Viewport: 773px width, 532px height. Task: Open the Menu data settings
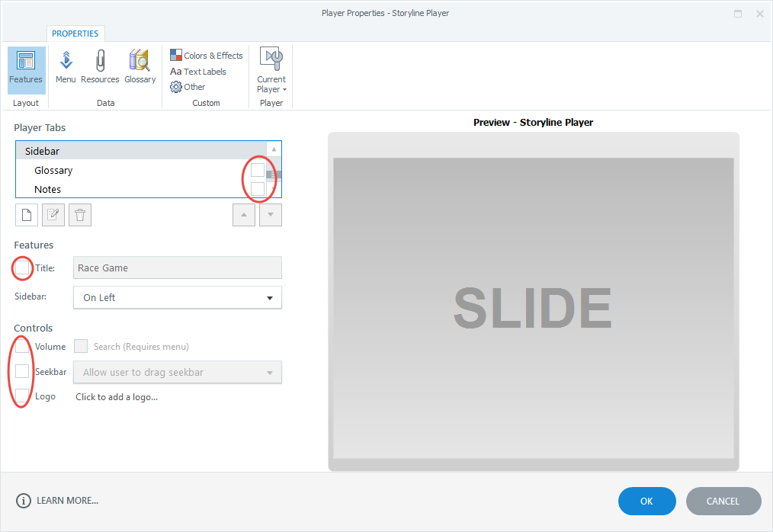point(66,69)
